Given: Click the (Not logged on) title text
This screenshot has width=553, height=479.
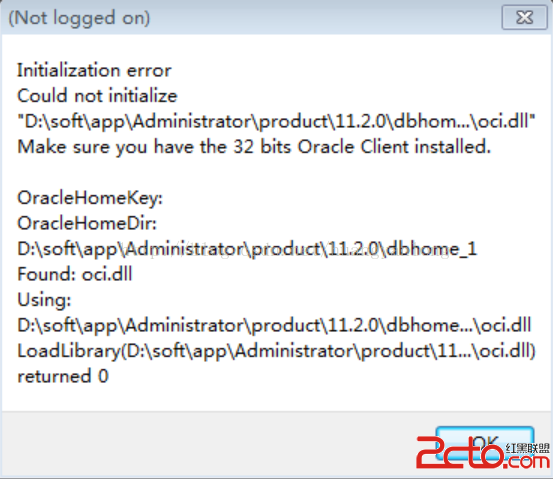Looking at the screenshot, I should tap(79, 18).
